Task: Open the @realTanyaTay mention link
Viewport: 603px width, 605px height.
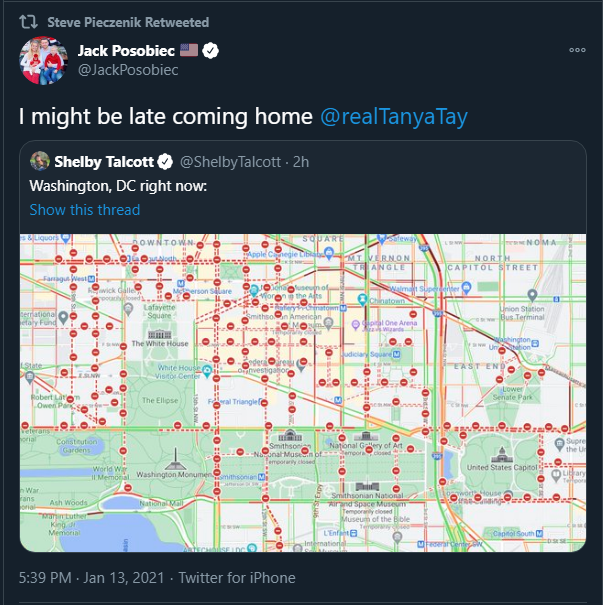Action: pyautogui.click(x=394, y=116)
